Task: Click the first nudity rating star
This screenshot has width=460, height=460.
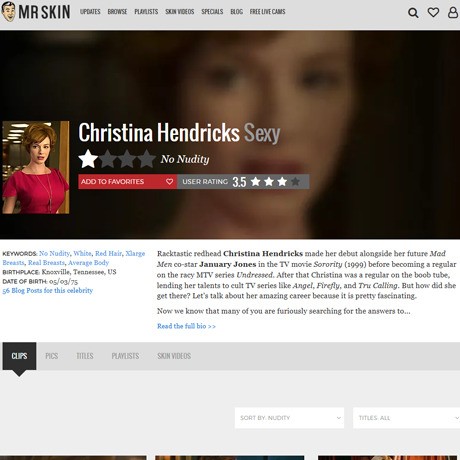Action: [88, 159]
